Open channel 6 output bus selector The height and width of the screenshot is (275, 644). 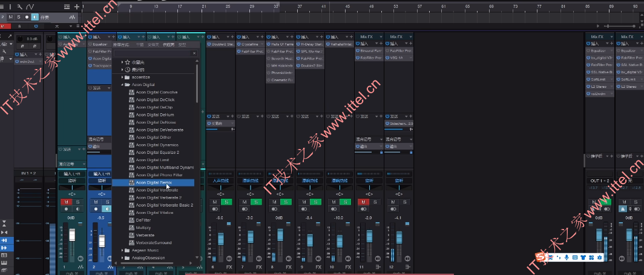click(220, 181)
